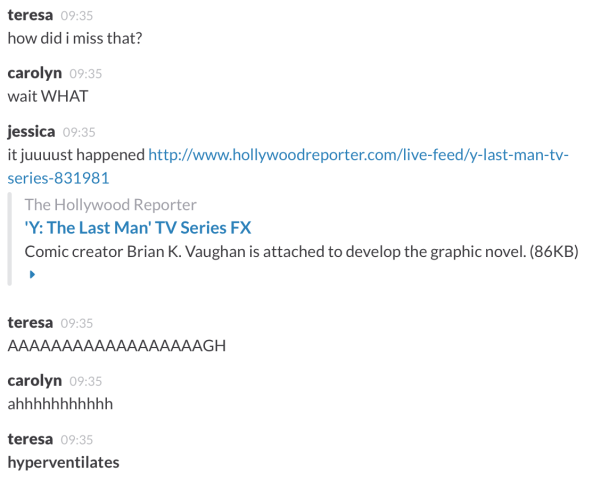Click jessica's username

point(31,132)
